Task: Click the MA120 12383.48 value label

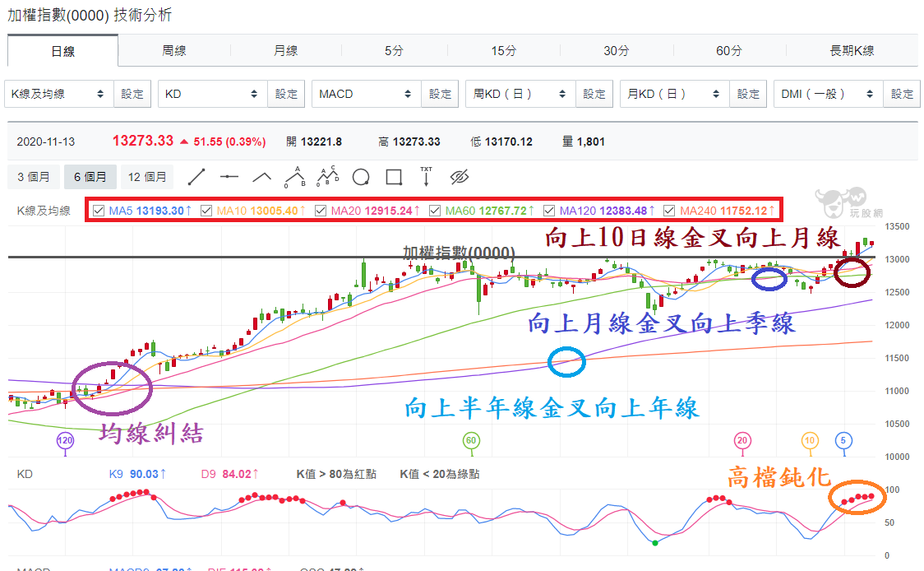Action: point(608,211)
